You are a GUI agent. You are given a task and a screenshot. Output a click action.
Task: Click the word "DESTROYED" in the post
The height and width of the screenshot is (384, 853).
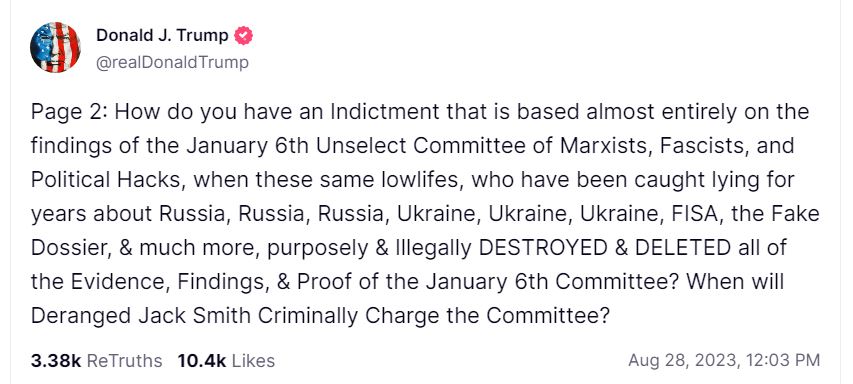tap(542, 248)
